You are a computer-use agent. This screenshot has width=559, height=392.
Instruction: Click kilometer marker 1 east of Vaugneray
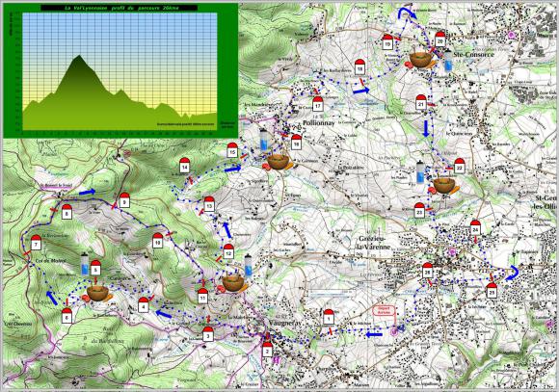click(329, 317)
